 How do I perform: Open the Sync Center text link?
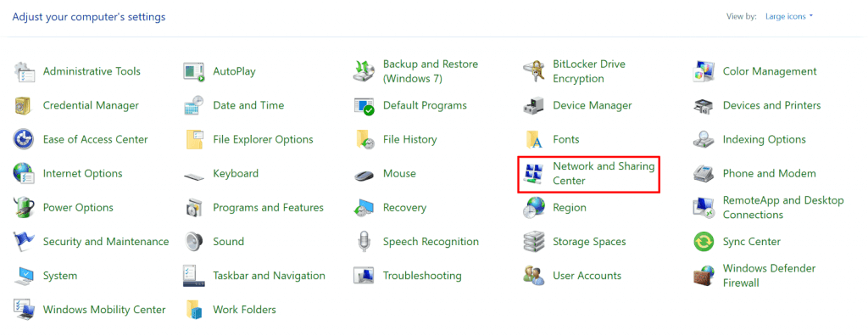tap(752, 242)
